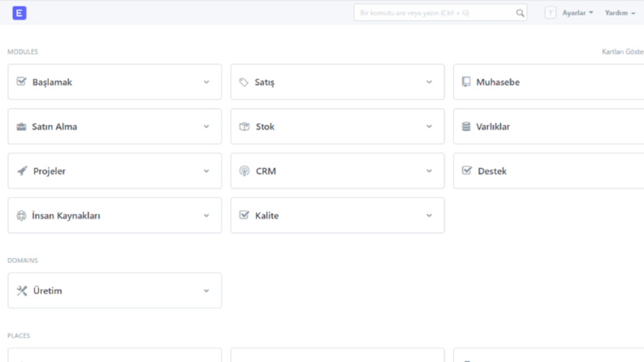The height and width of the screenshot is (362, 644).
Task: Click the Muhasebe book icon
Action: [x=466, y=82]
